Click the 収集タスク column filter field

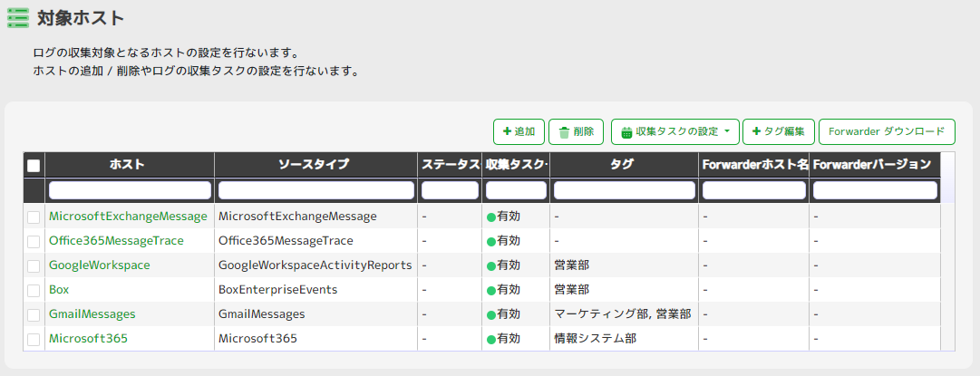point(516,190)
